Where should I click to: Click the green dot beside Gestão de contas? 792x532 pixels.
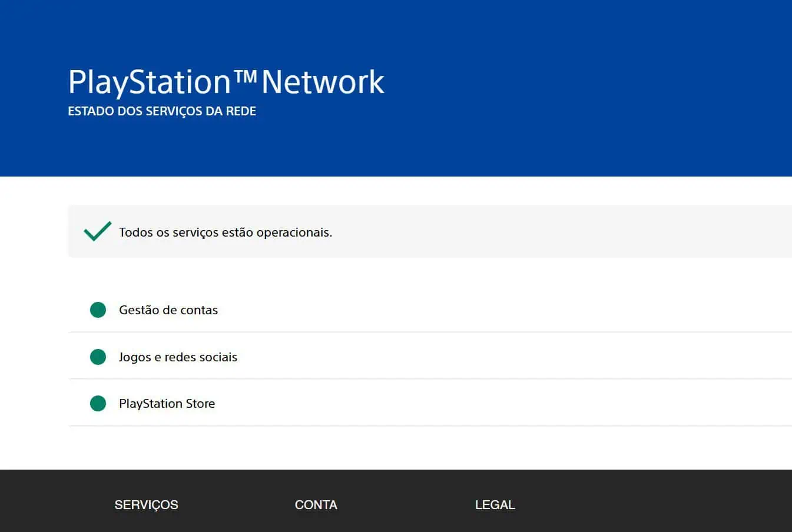(98, 310)
